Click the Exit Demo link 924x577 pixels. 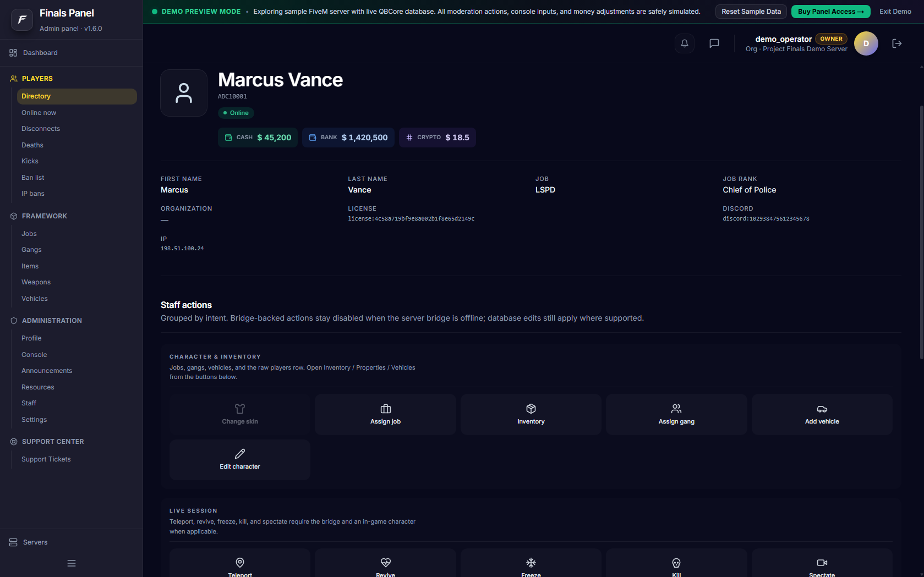(x=895, y=12)
